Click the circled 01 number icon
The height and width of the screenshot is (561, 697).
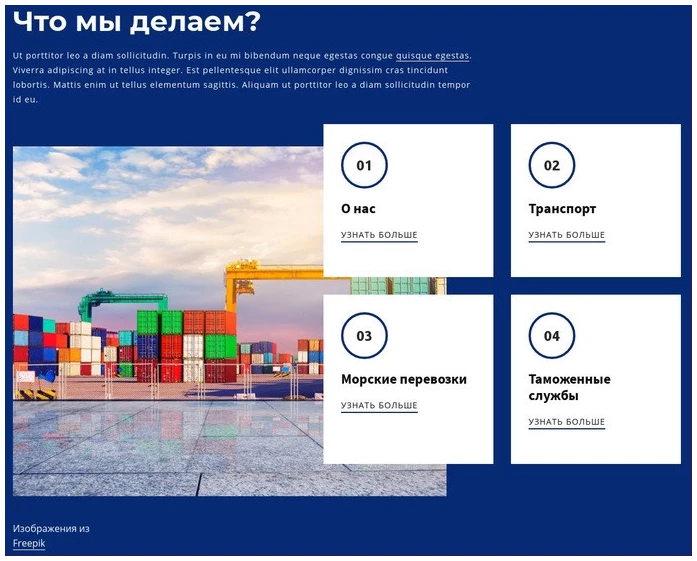364,165
